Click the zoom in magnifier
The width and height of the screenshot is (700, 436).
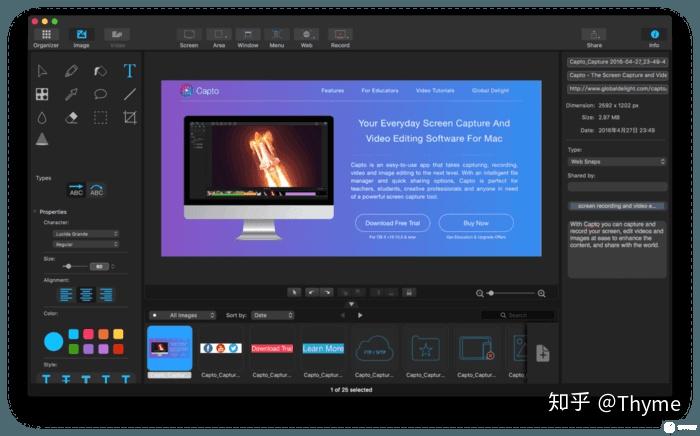tap(542, 293)
